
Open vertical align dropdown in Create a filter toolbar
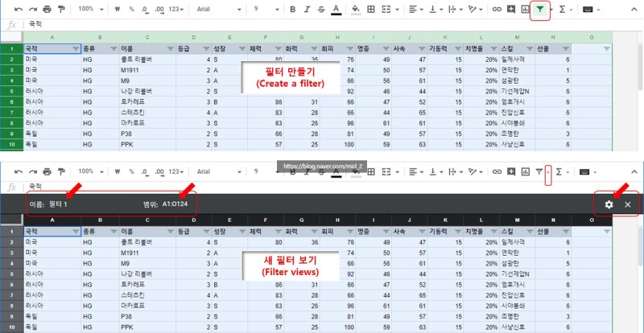pyautogui.click(x=436, y=9)
